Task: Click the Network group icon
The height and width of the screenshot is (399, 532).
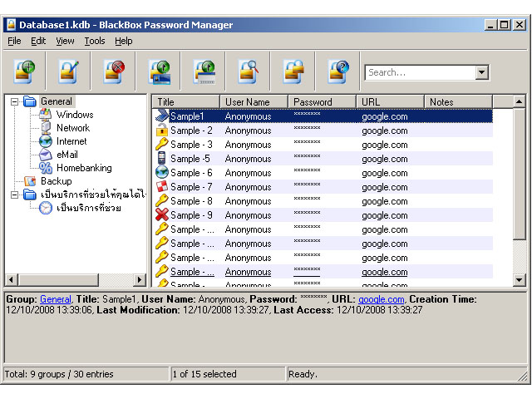Action: click(45, 127)
